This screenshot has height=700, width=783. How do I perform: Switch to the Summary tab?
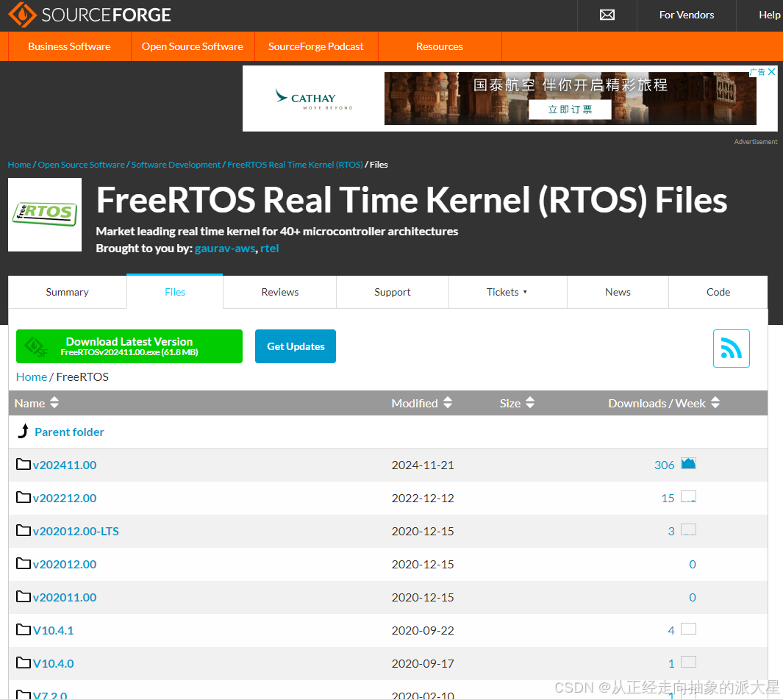point(68,292)
